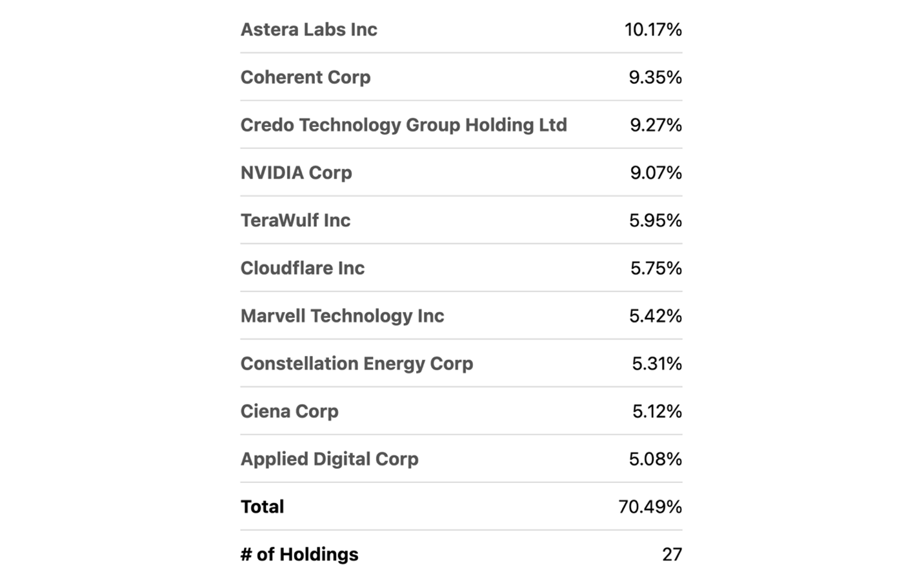
Task: Click the 5.95% TeraWulf weight
Action: pos(655,221)
